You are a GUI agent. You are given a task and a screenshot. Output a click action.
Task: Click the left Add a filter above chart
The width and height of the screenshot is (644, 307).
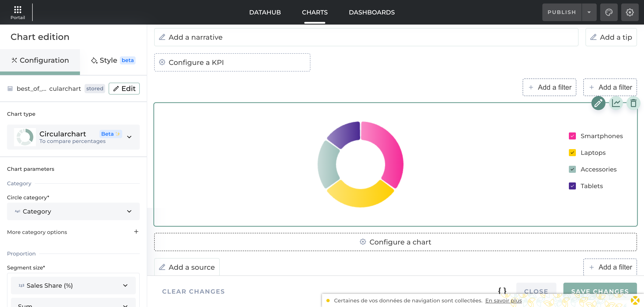(x=549, y=87)
